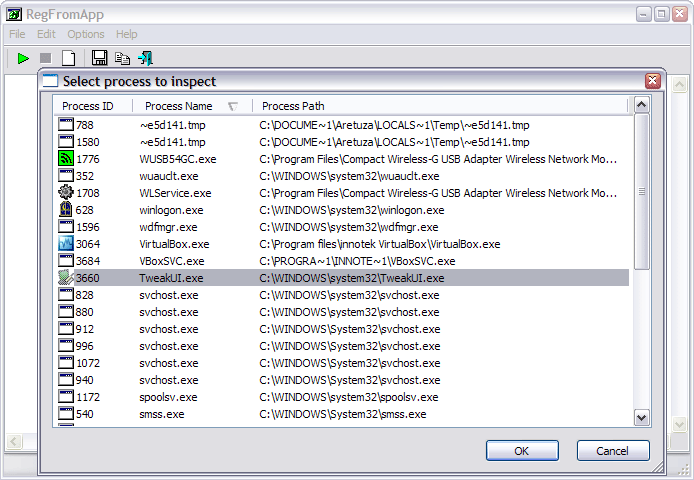Click the green Start capture play icon

pyautogui.click(x=23, y=58)
